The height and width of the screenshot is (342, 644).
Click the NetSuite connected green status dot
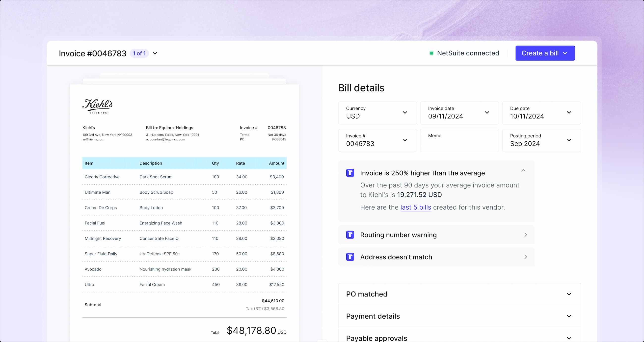[431, 53]
